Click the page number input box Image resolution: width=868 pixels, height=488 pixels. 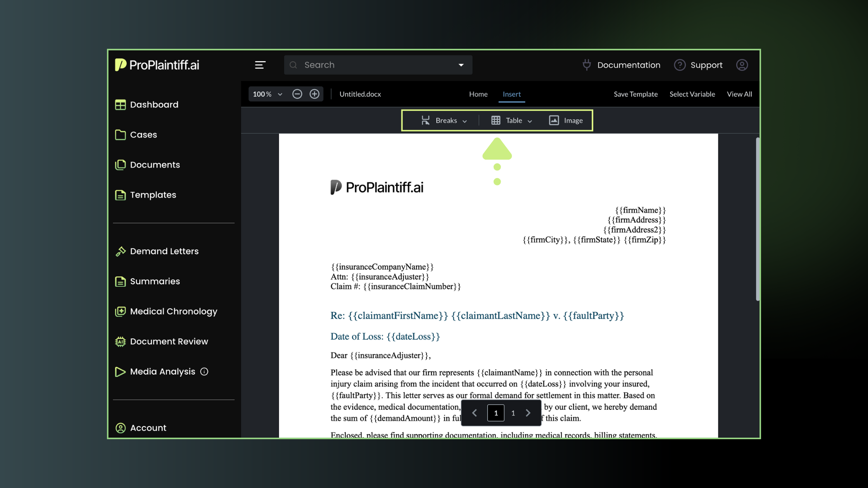coord(496,413)
